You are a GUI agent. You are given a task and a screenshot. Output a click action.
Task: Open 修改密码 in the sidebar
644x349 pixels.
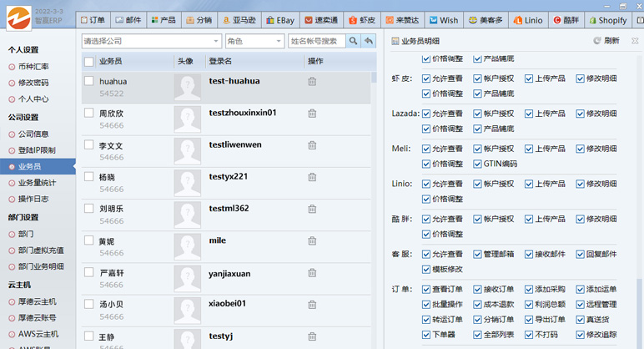click(33, 83)
